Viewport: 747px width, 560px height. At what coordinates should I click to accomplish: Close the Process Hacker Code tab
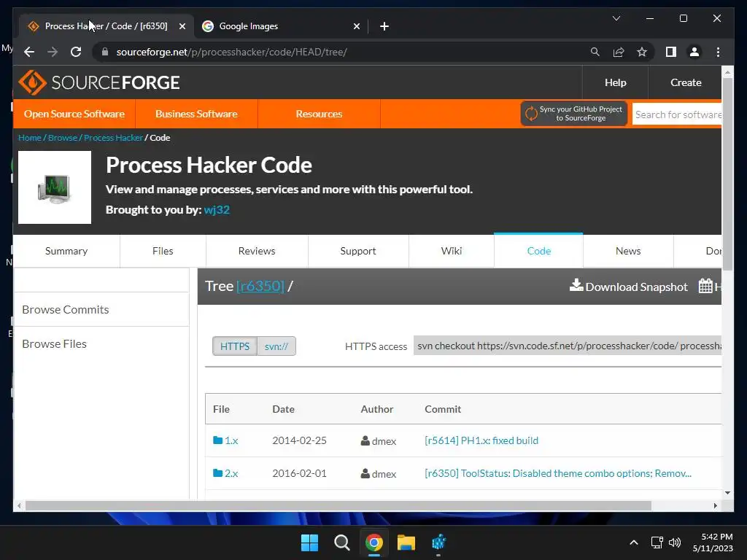coord(182,26)
